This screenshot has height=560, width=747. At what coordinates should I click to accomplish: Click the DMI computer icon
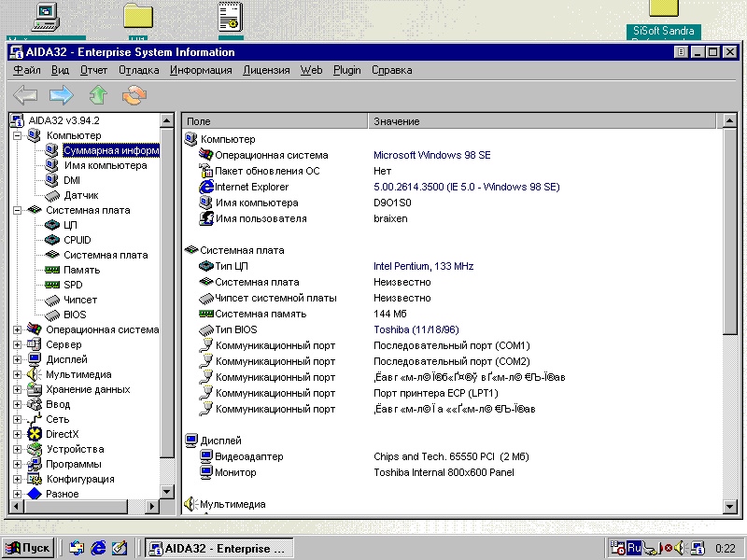[51, 180]
